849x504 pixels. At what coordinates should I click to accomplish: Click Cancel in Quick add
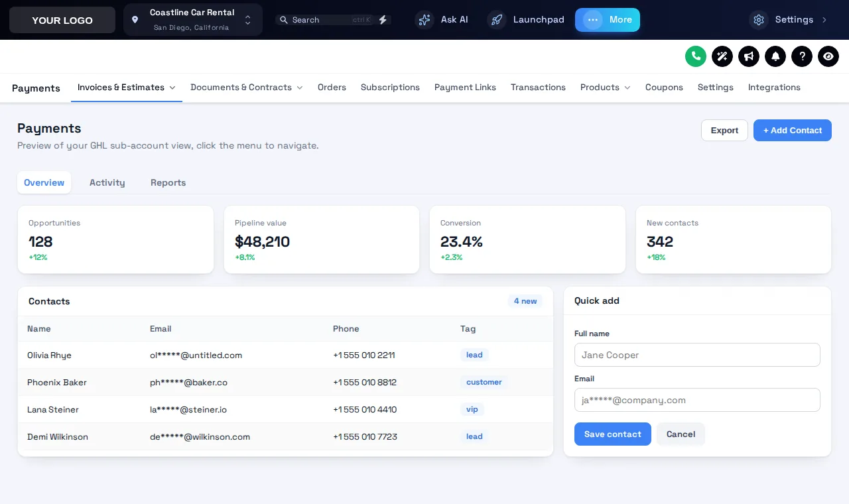click(681, 434)
